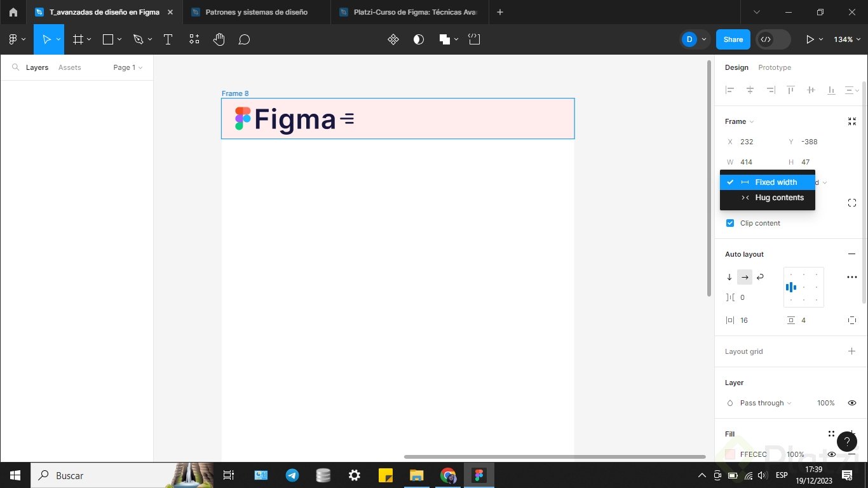Switch to Patrones y sistemas de diseño tab
The width and height of the screenshot is (868, 488).
point(256,12)
